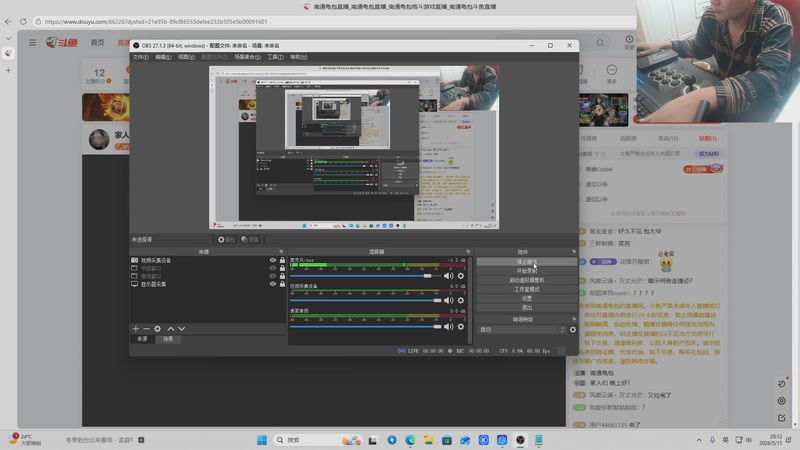Toggle visibility of 显示器采集 source
Image resolution: width=800 pixels, height=450 pixels.
[273, 284]
